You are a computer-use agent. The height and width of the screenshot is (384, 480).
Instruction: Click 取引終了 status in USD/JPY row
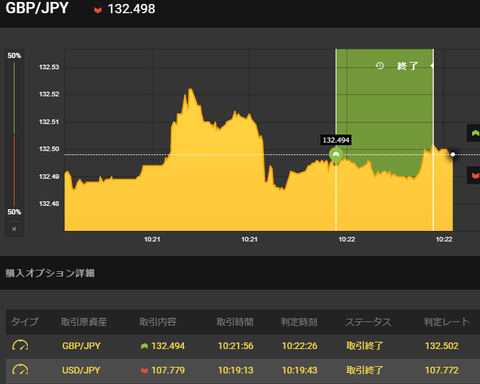365,370
